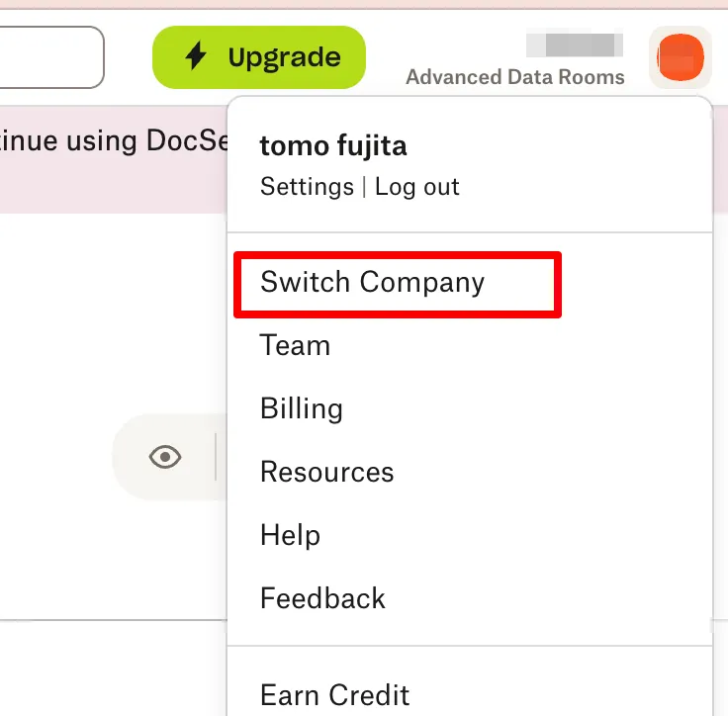The image size is (728, 716).
Task: Click the lightning bolt icon on Upgrade
Action: (196, 57)
